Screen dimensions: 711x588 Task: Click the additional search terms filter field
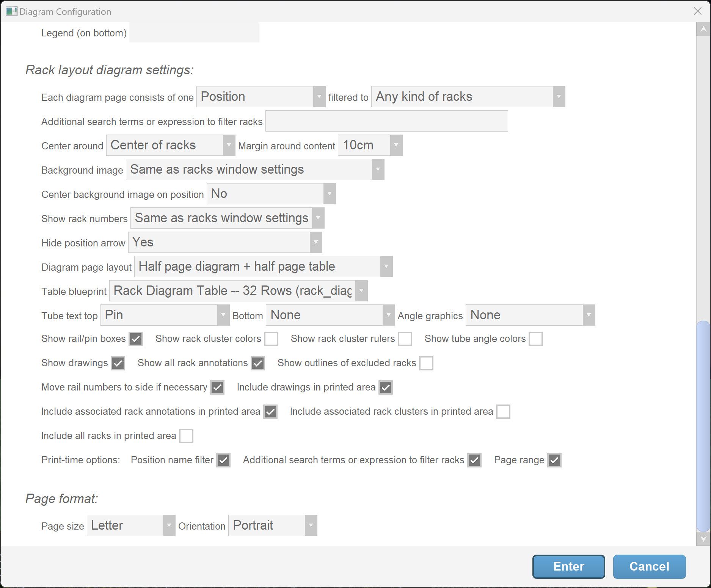click(x=386, y=121)
